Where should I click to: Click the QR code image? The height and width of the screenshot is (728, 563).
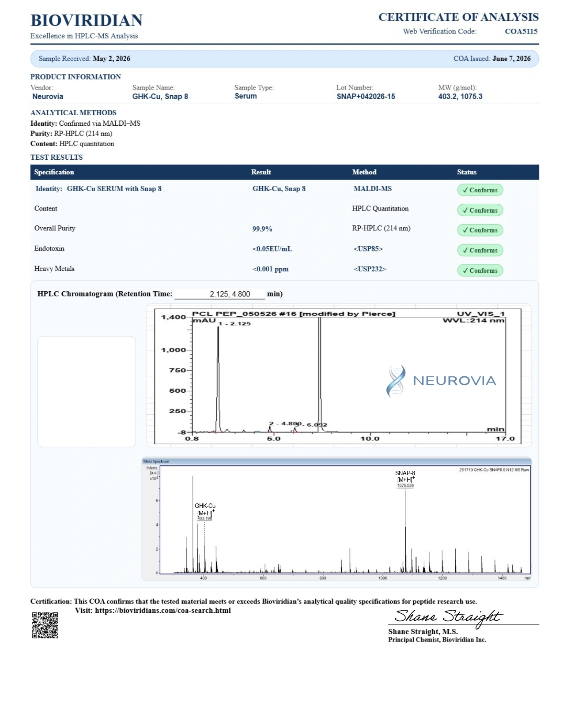click(45, 625)
